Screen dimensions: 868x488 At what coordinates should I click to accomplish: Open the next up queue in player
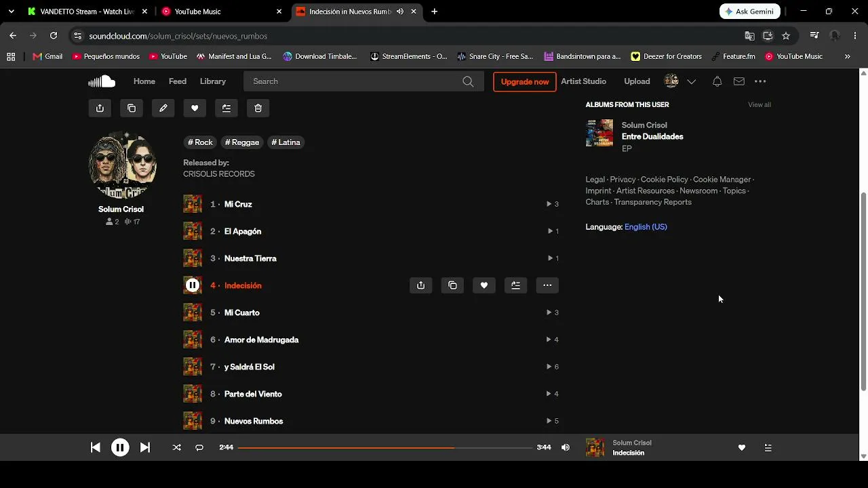tap(768, 447)
